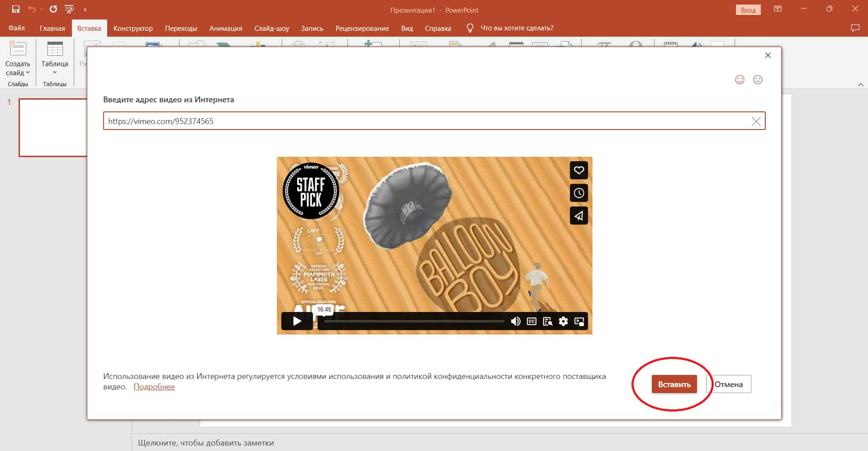Start slideshow from beginning icon
868x451 pixels.
click(x=69, y=9)
